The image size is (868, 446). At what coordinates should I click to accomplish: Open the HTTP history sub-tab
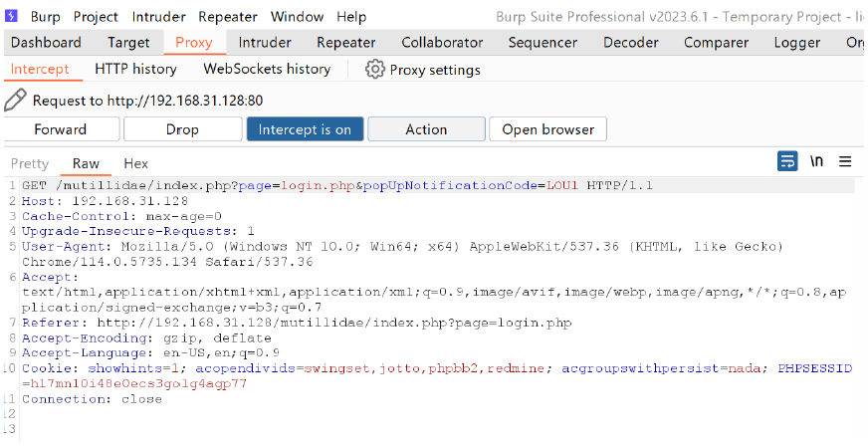point(135,69)
